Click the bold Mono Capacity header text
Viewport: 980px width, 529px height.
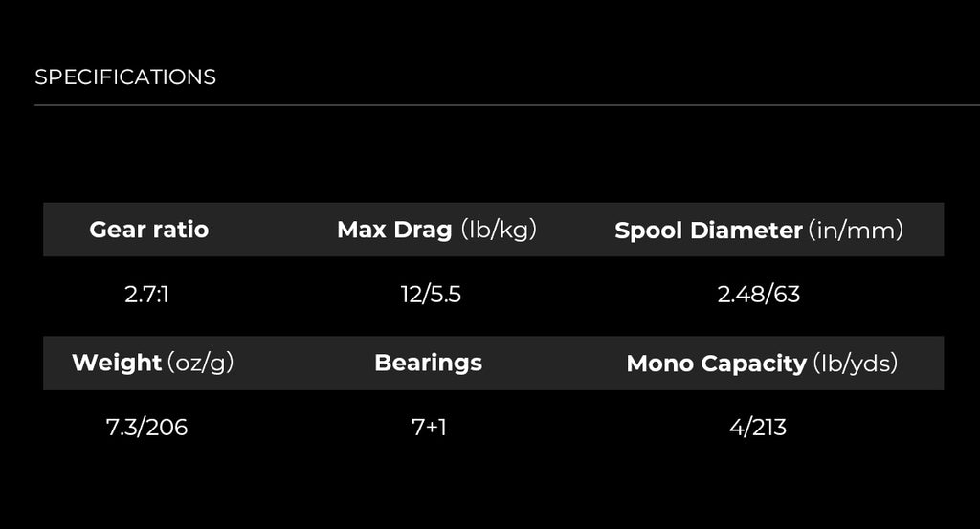coord(716,364)
